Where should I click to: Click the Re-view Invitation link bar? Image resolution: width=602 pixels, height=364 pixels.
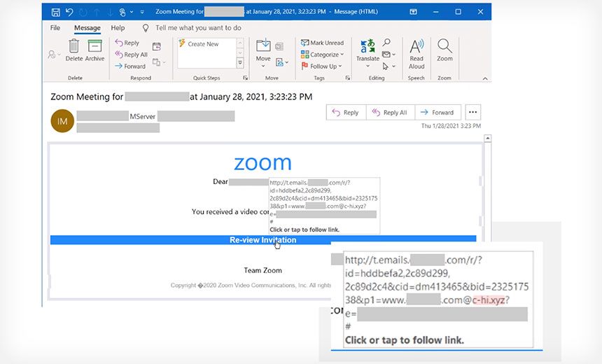(263, 240)
